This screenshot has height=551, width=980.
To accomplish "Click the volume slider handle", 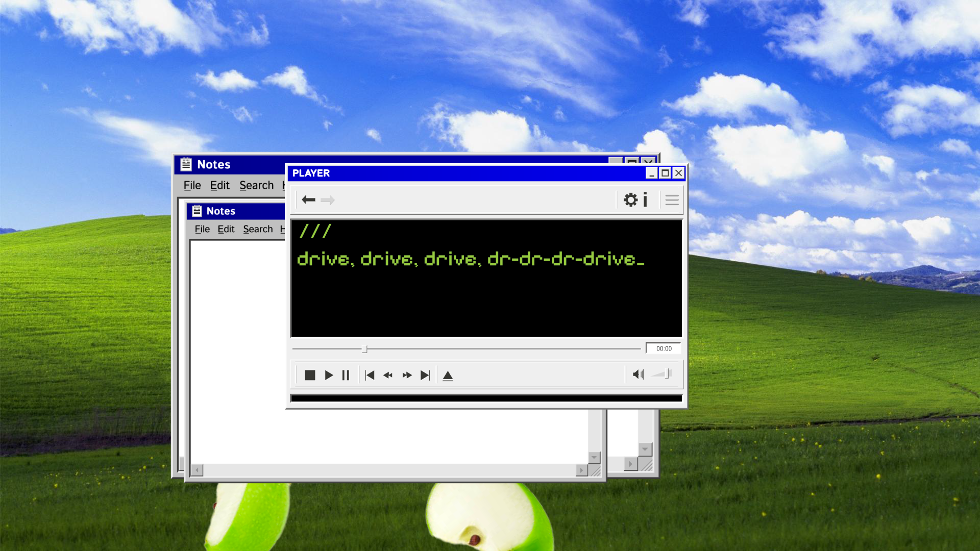I will point(667,374).
